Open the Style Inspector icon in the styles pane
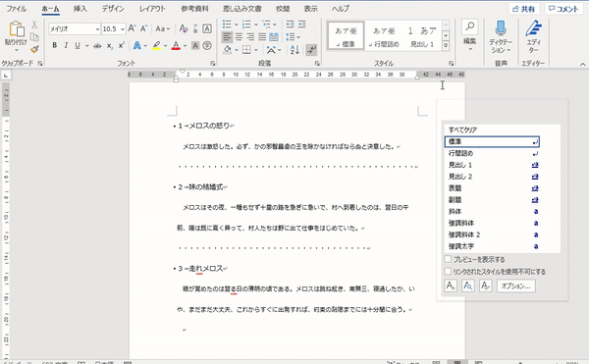589x364 pixels. [x=468, y=286]
